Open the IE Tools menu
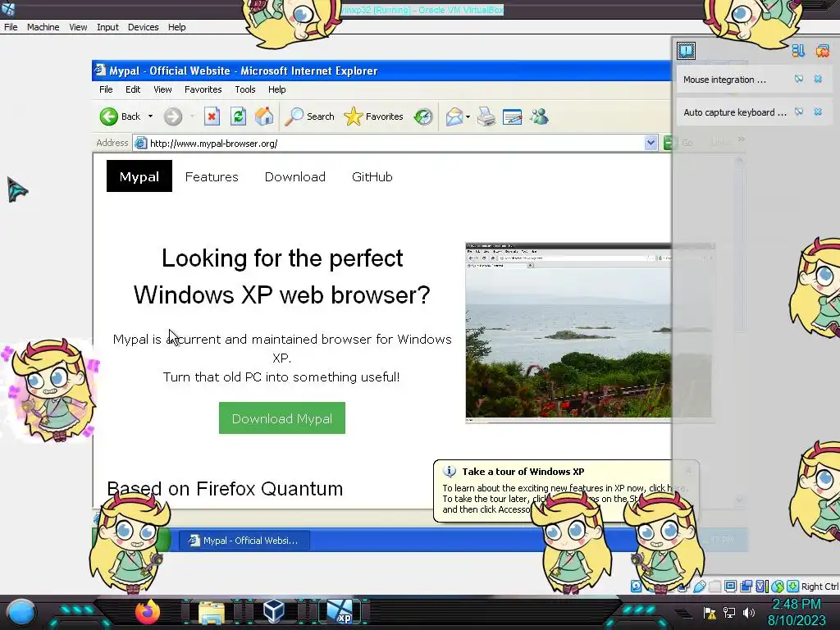840x630 pixels. click(x=244, y=89)
